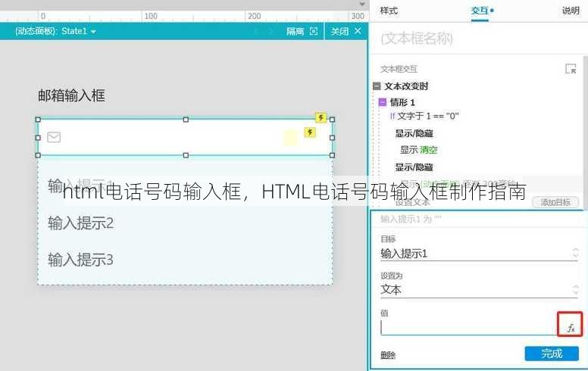
Task: Click the 文本框交互 section label
Action: click(399, 69)
